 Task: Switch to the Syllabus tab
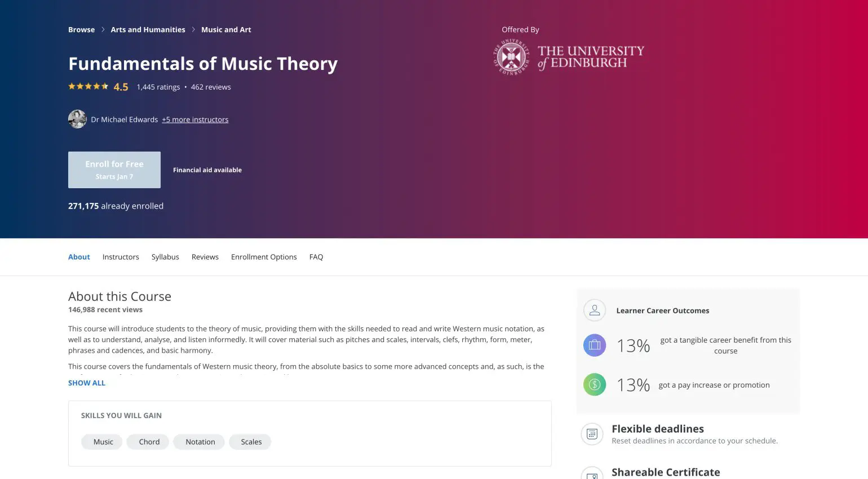click(x=165, y=256)
